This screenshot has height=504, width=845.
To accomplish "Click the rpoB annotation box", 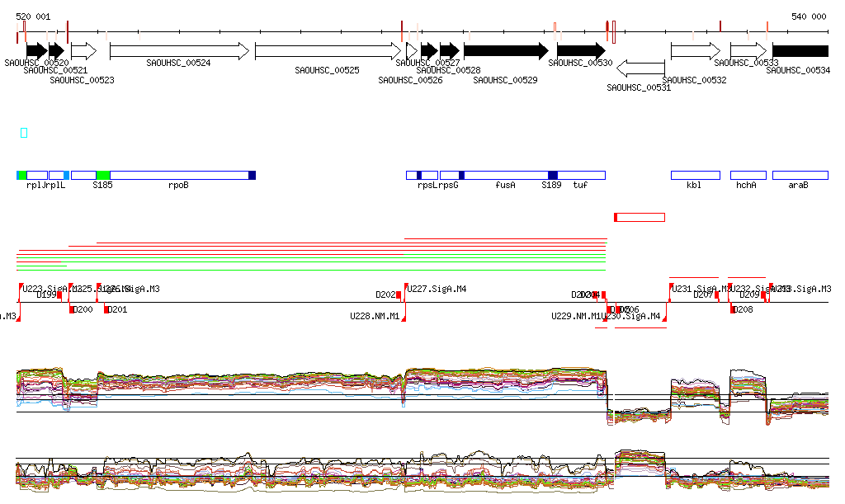I will click(178, 175).
